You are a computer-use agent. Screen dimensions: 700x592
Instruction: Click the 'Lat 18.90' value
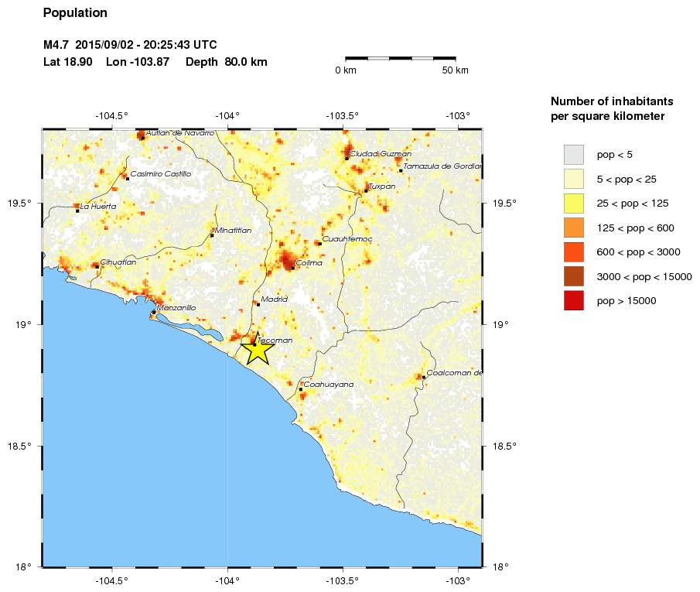(68, 62)
